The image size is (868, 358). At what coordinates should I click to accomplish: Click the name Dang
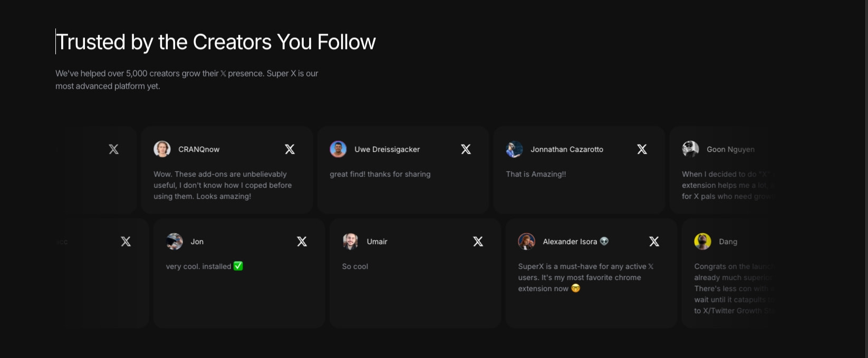[728, 242]
